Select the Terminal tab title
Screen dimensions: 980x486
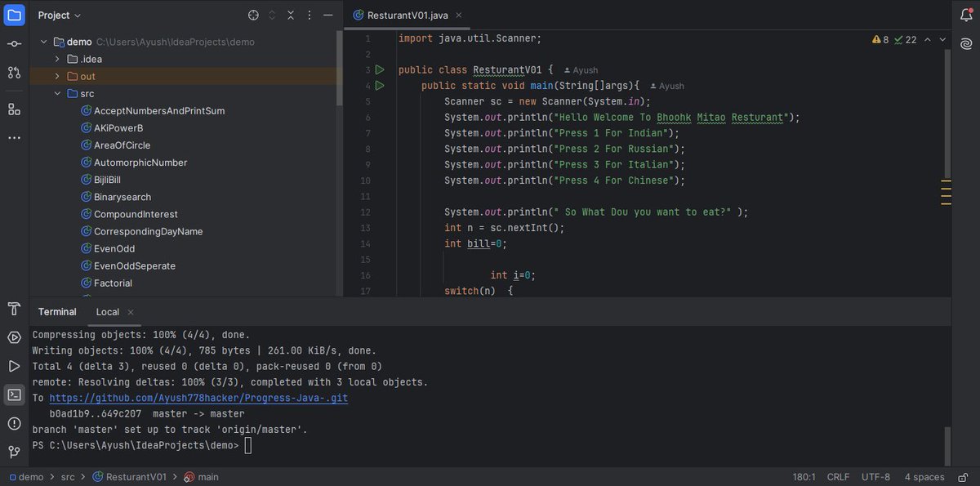(57, 312)
